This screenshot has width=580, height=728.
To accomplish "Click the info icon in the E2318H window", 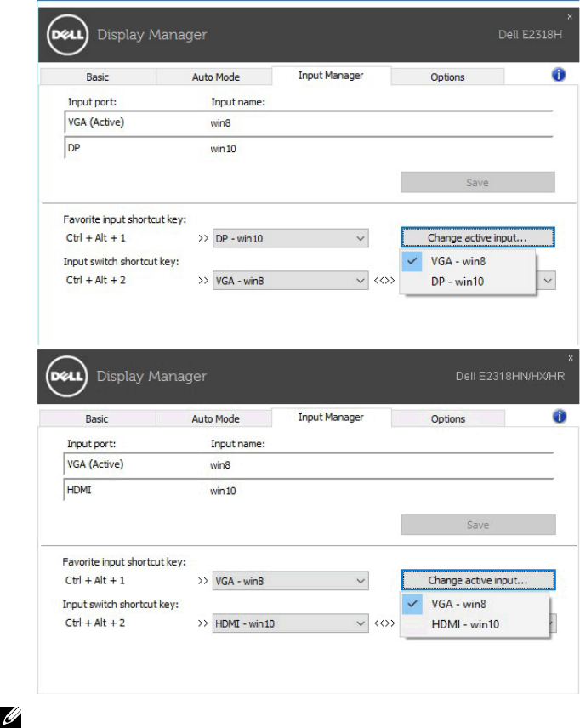I will pos(559,75).
